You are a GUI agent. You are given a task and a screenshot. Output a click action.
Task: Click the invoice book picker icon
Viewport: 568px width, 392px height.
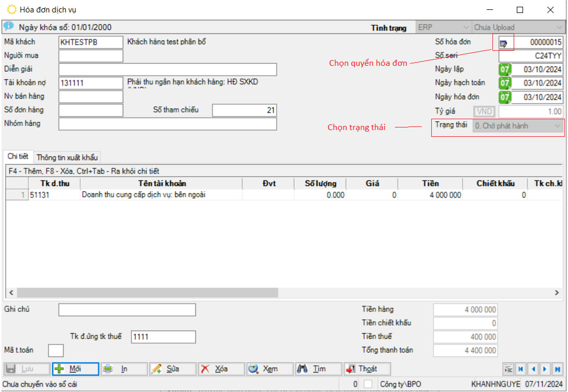click(x=503, y=43)
